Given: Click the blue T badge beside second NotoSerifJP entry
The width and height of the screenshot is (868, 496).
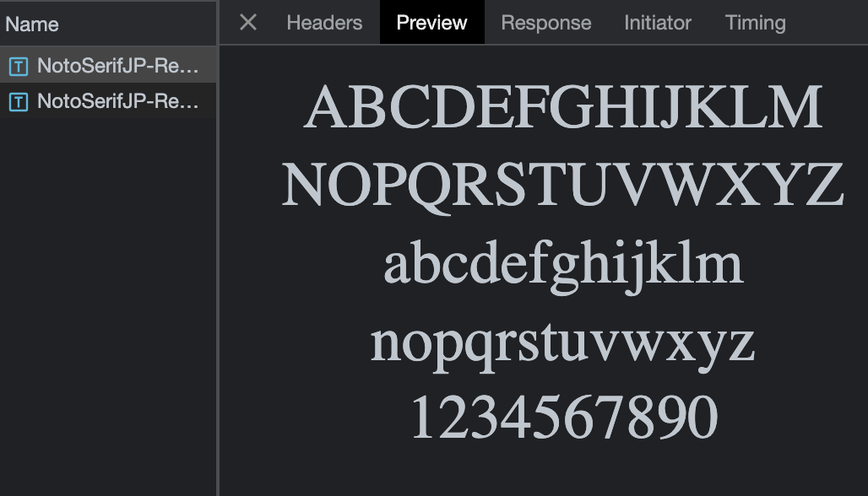Looking at the screenshot, I should pos(17,102).
